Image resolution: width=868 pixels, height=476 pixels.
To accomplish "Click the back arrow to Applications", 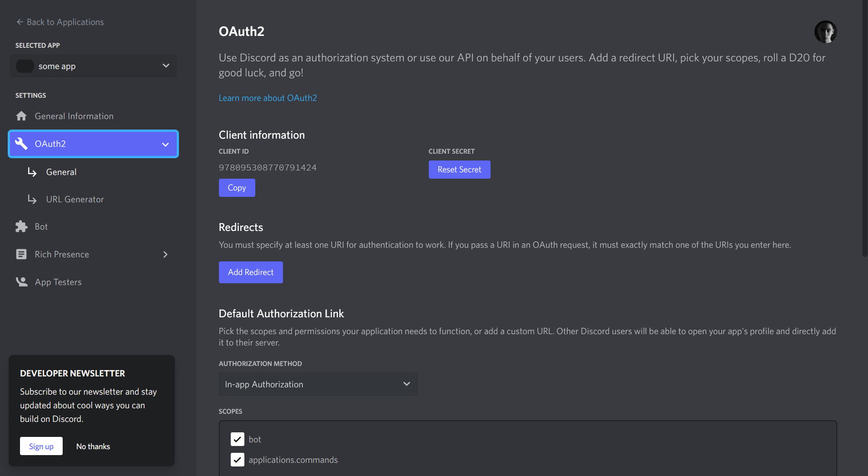I will (x=20, y=22).
